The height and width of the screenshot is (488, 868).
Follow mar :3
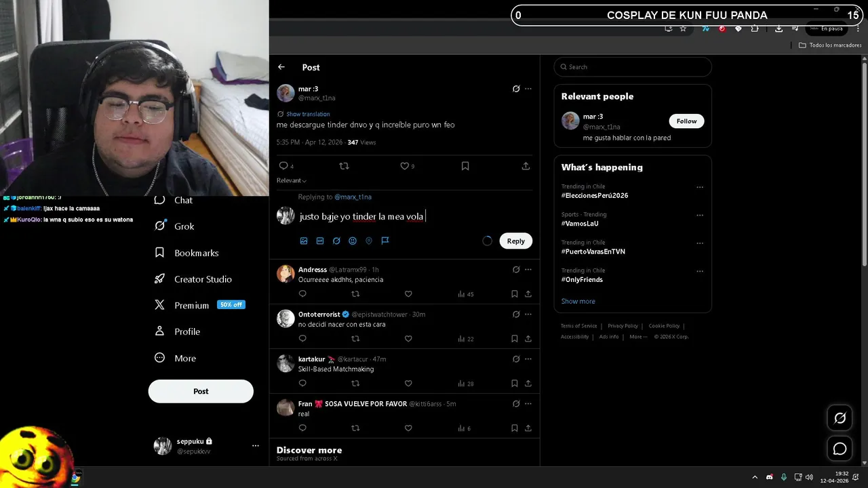coord(686,121)
